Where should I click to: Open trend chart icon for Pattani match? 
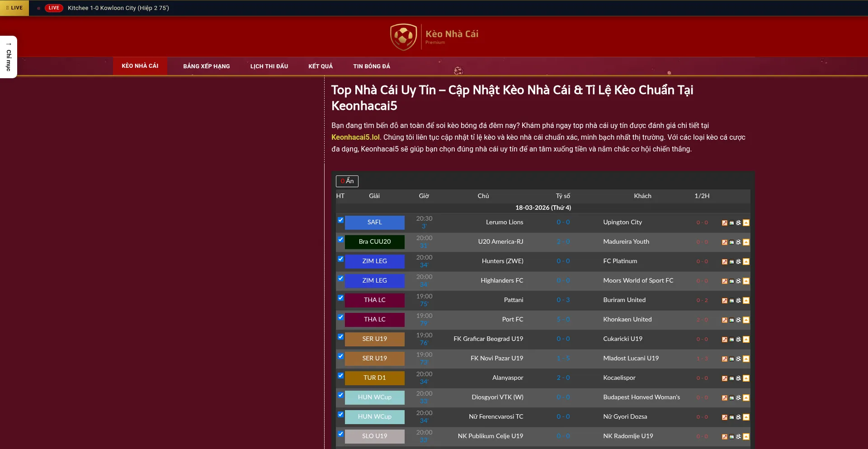click(725, 300)
